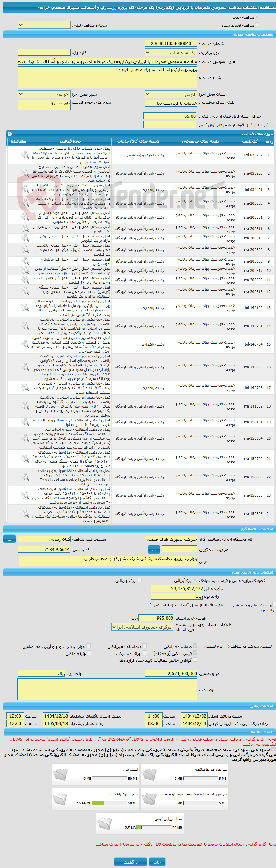The width and height of the screenshot is (276, 868).
Task: Sort by کدخدمت column header
Action: coord(249,141)
